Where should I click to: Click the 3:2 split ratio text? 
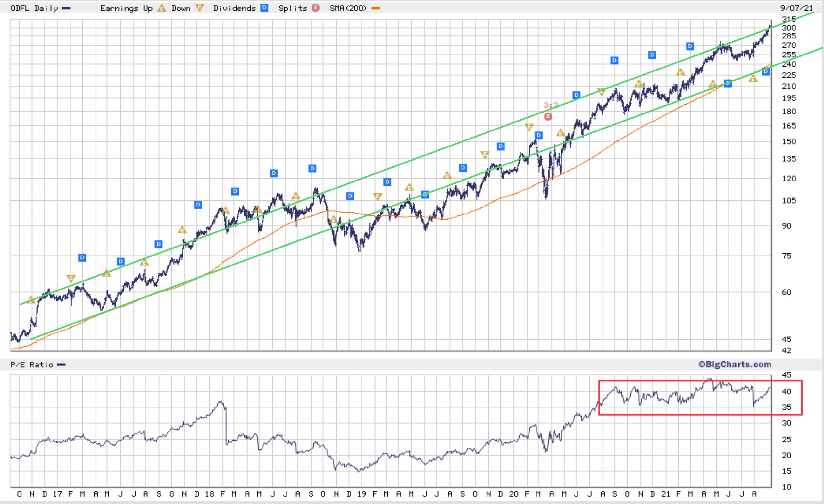(x=550, y=105)
